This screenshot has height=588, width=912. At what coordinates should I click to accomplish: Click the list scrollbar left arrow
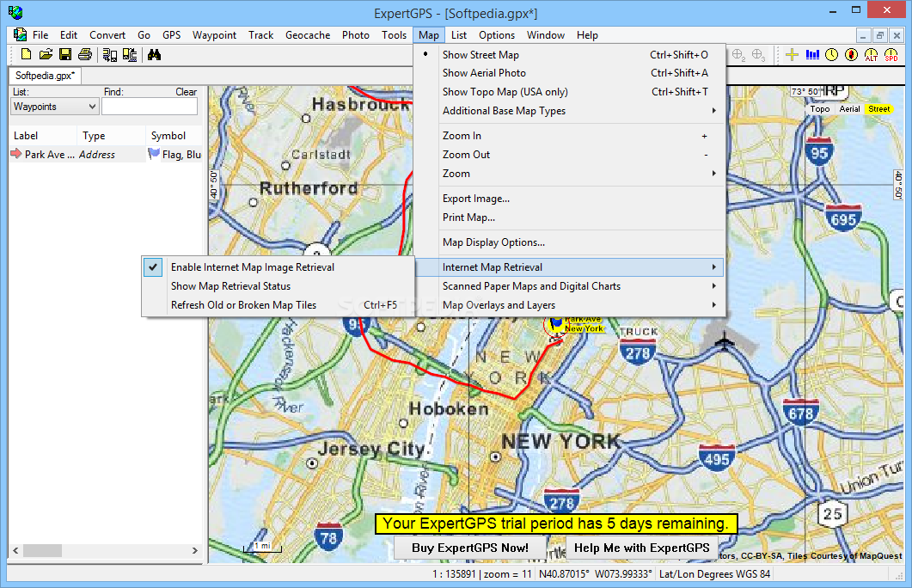[x=15, y=550]
